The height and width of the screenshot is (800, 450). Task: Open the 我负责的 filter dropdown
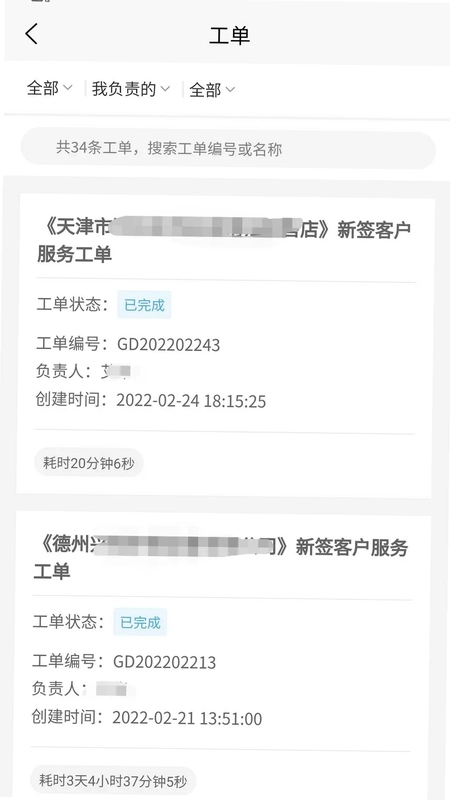(x=131, y=89)
